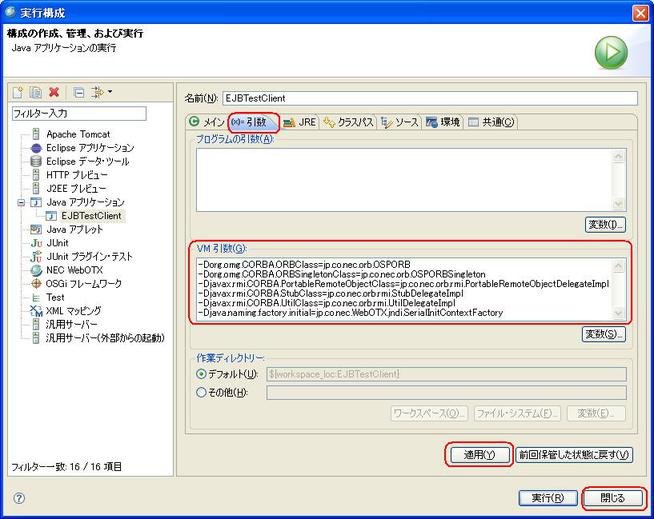
Task: Click the Apache Tomcat server icon
Action: (x=36, y=134)
